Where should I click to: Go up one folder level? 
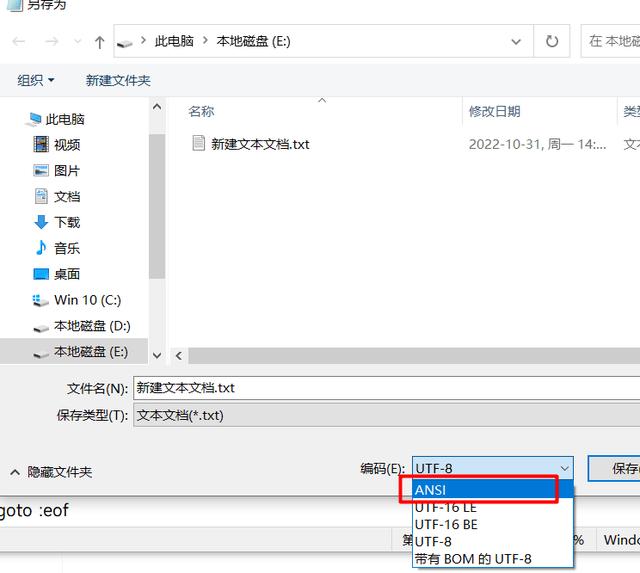[100, 42]
